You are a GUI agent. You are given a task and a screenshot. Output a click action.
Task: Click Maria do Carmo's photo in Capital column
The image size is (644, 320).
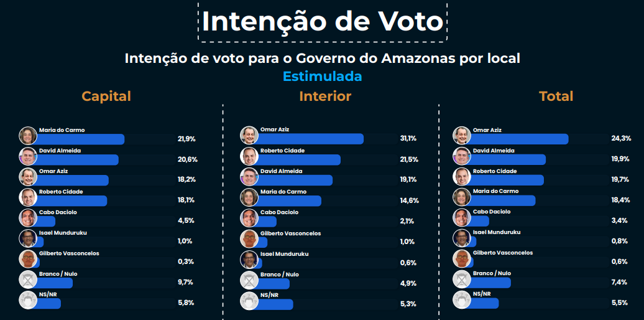click(28, 135)
